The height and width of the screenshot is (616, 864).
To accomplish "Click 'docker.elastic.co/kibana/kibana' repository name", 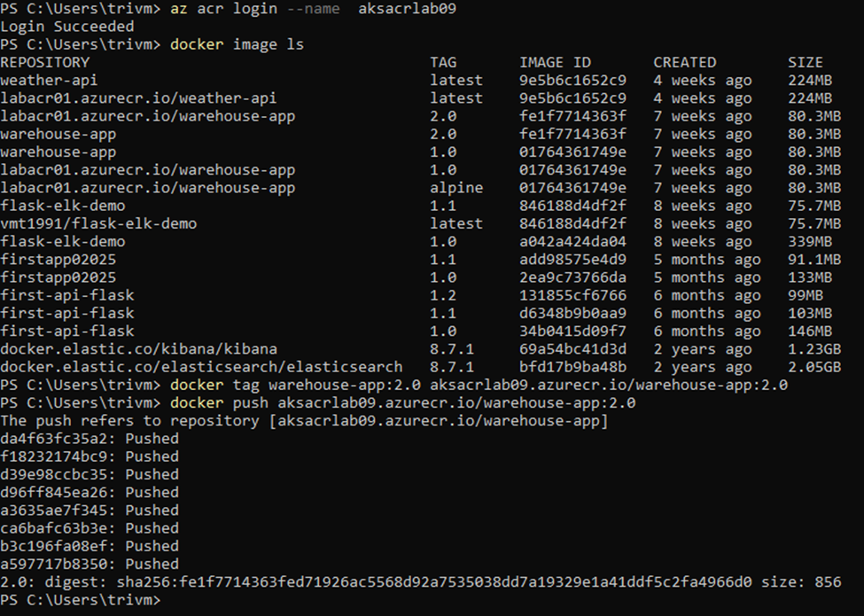I will coord(139,349).
